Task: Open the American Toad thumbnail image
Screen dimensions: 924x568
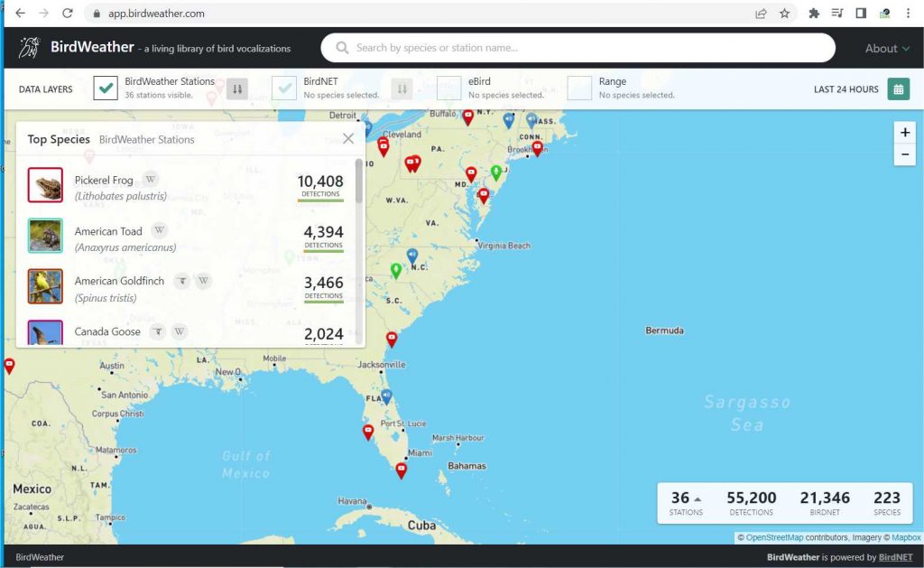Action: (x=45, y=236)
